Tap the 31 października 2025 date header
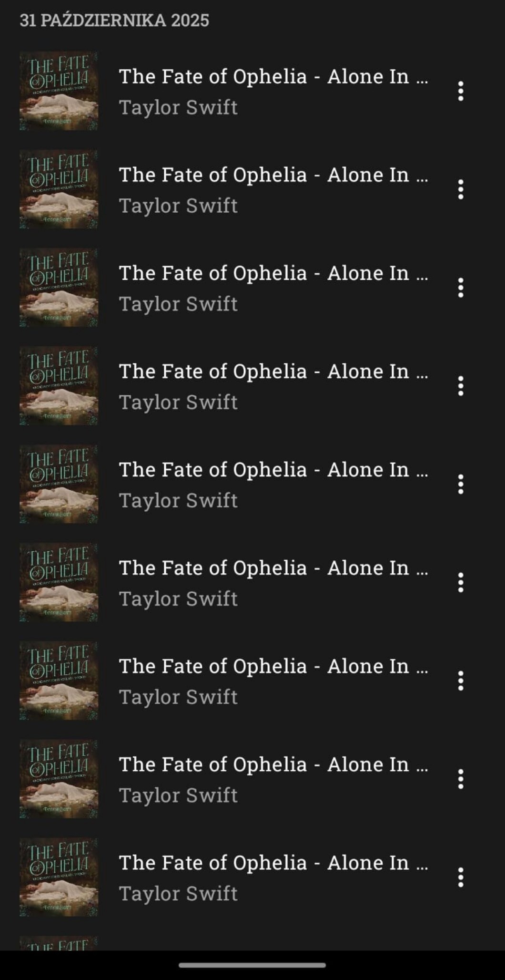 coord(114,20)
